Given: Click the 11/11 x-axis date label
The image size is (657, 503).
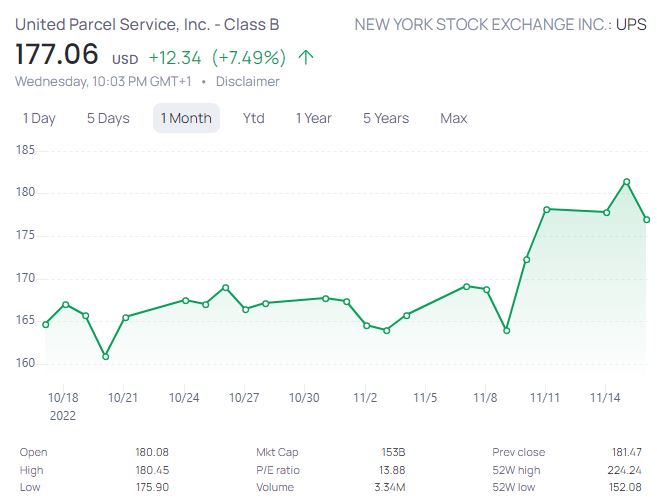Looking at the screenshot, I should (545, 397).
